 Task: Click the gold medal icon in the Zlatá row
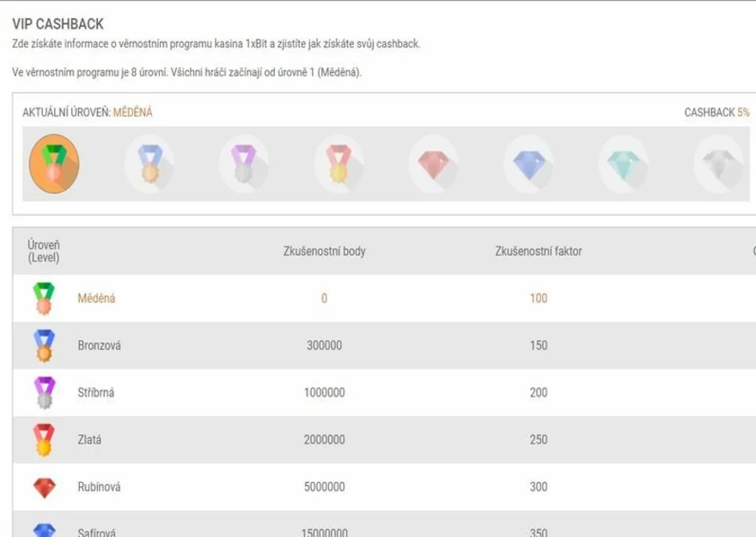pos(43,440)
